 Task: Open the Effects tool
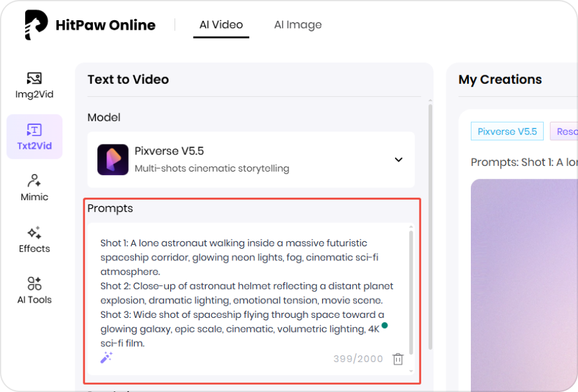pyautogui.click(x=34, y=239)
